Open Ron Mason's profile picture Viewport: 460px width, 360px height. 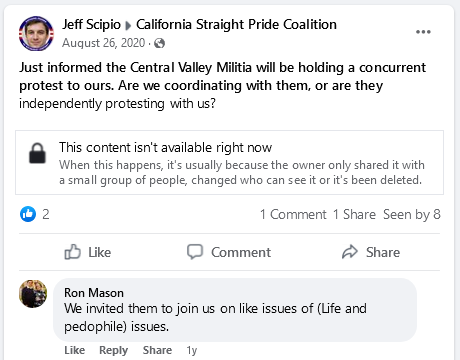33,294
